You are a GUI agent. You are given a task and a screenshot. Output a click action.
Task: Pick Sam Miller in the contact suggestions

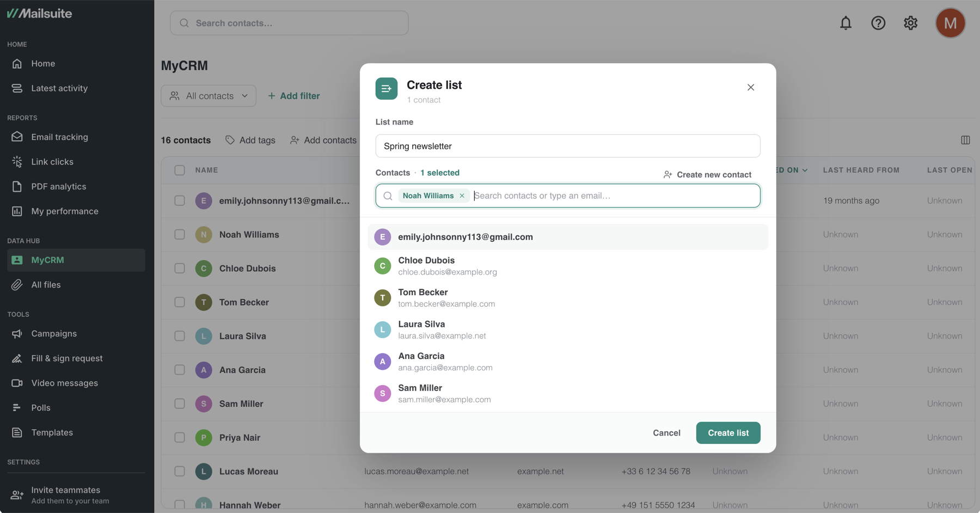568,393
